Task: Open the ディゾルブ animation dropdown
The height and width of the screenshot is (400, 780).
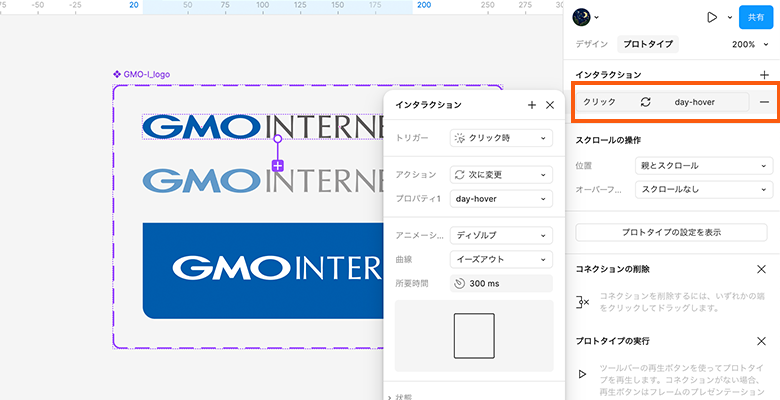Action: 501,235
